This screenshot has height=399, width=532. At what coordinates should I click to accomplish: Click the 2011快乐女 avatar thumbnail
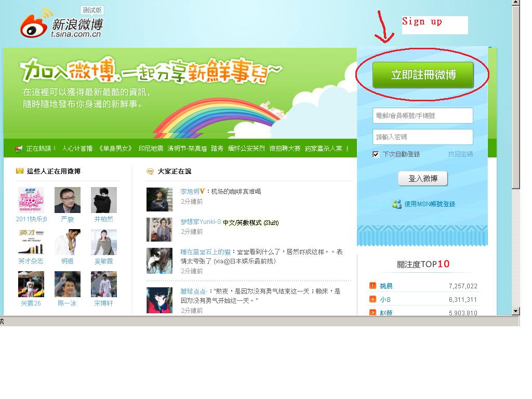(x=31, y=200)
